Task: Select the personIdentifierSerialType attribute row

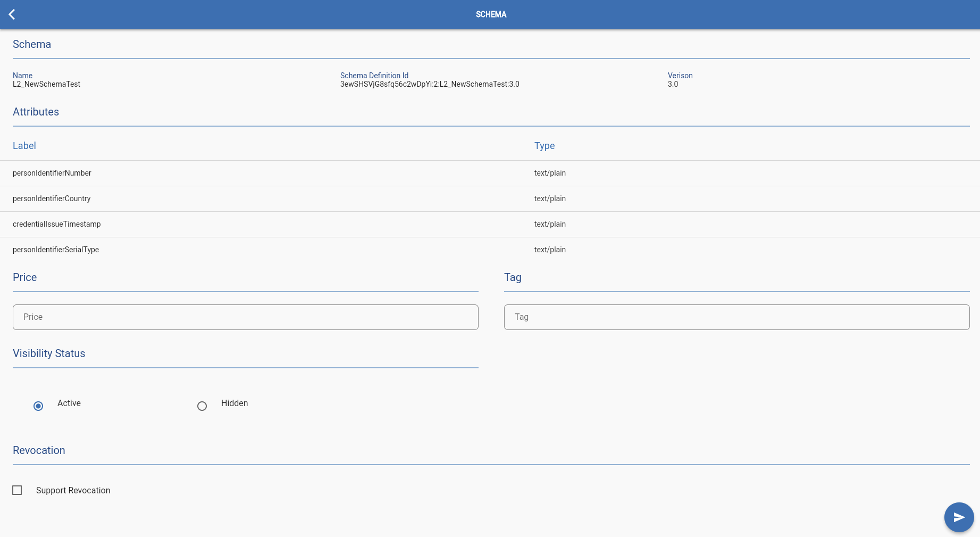Action: tap(490, 250)
